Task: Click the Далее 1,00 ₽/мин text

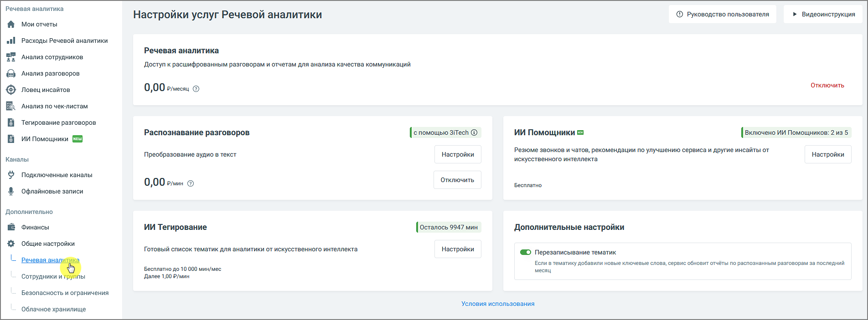Action: tap(167, 276)
